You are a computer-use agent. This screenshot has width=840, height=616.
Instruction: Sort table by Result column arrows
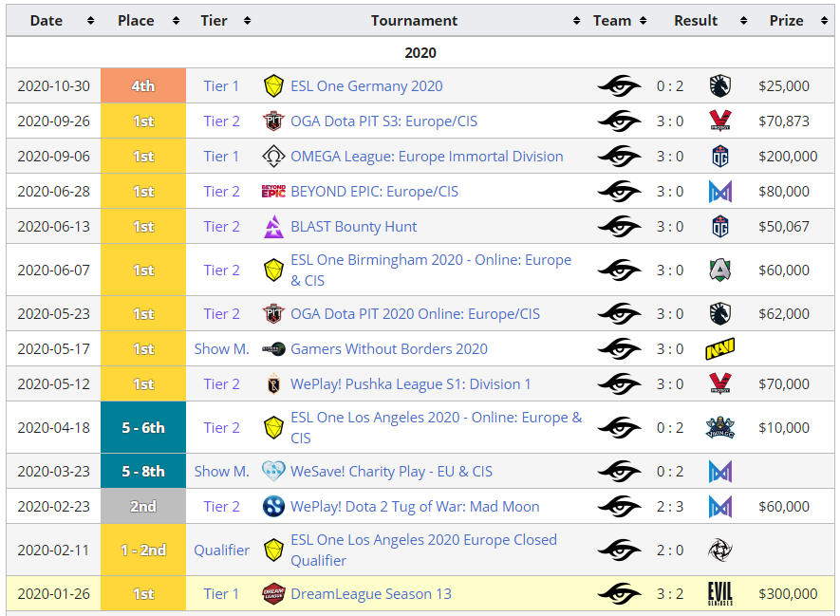[743, 21]
